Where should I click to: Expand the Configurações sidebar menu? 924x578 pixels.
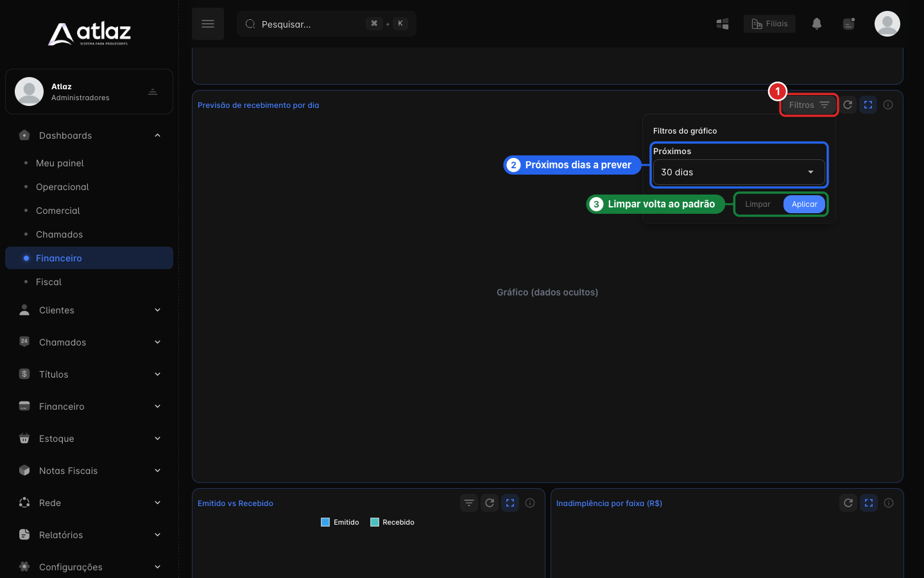click(89, 567)
